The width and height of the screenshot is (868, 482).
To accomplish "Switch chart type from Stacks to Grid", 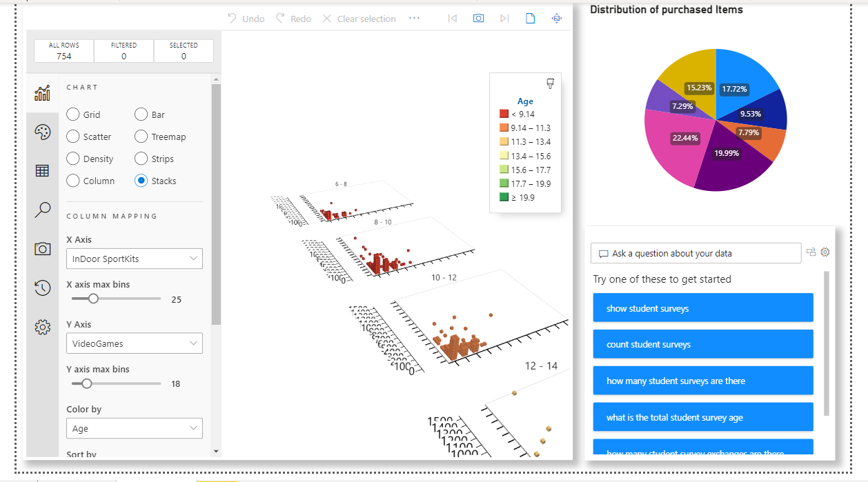I will pyautogui.click(x=73, y=114).
